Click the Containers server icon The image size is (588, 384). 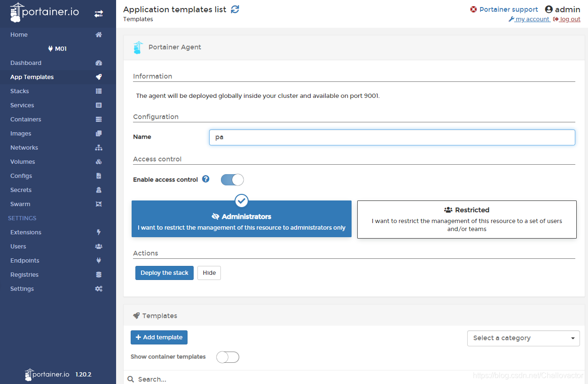(99, 119)
